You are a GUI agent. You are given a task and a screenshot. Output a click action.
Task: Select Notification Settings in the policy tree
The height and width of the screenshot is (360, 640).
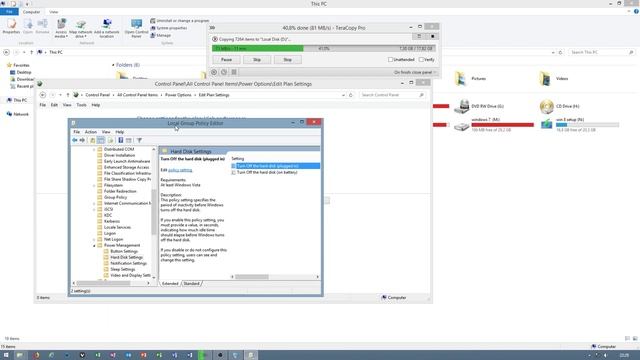128,264
